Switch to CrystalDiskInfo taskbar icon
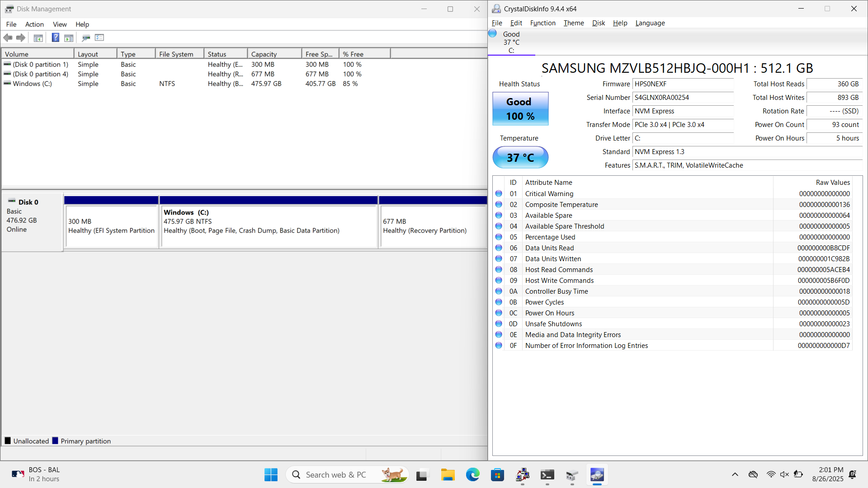 (597, 475)
